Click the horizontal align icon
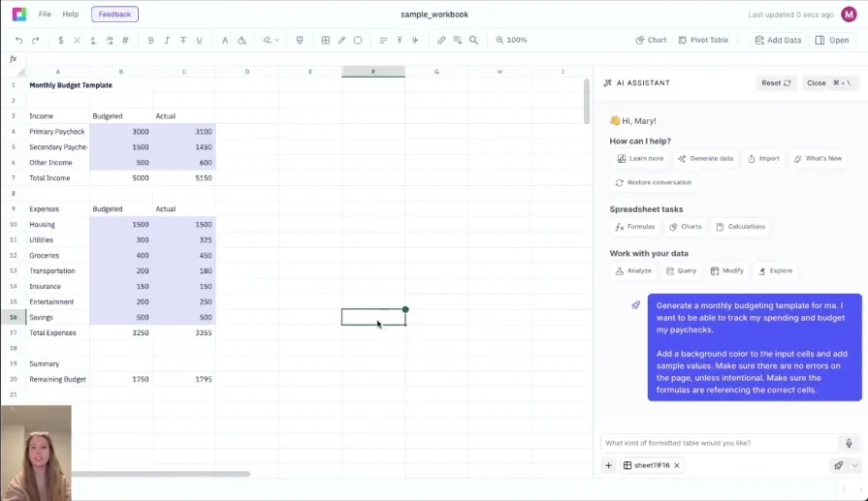 [x=383, y=41]
